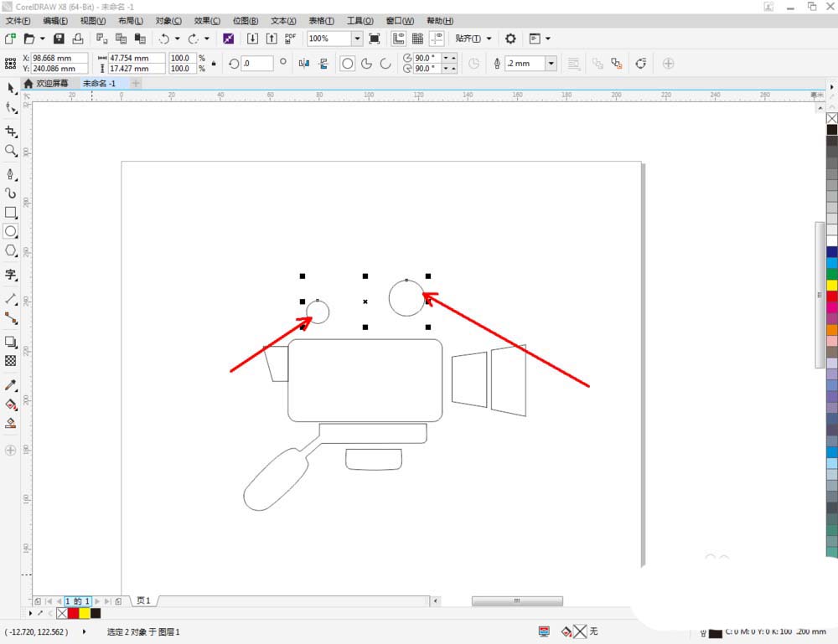This screenshot has height=644, width=838.
Task: Pick the yellow swatch in right palette
Action: (832, 286)
